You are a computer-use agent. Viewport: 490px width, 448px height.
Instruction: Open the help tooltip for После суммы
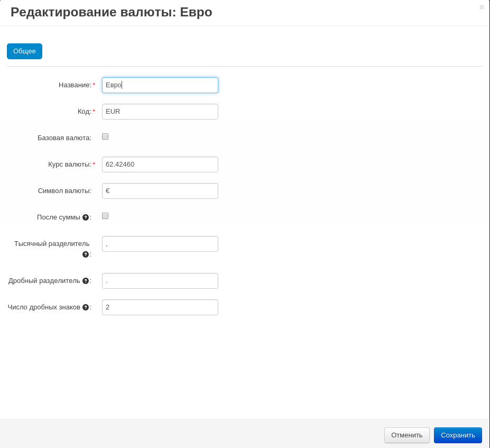[x=86, y=217]
